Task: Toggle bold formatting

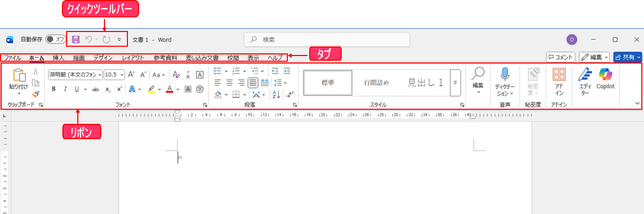Action: coord(53,89)
